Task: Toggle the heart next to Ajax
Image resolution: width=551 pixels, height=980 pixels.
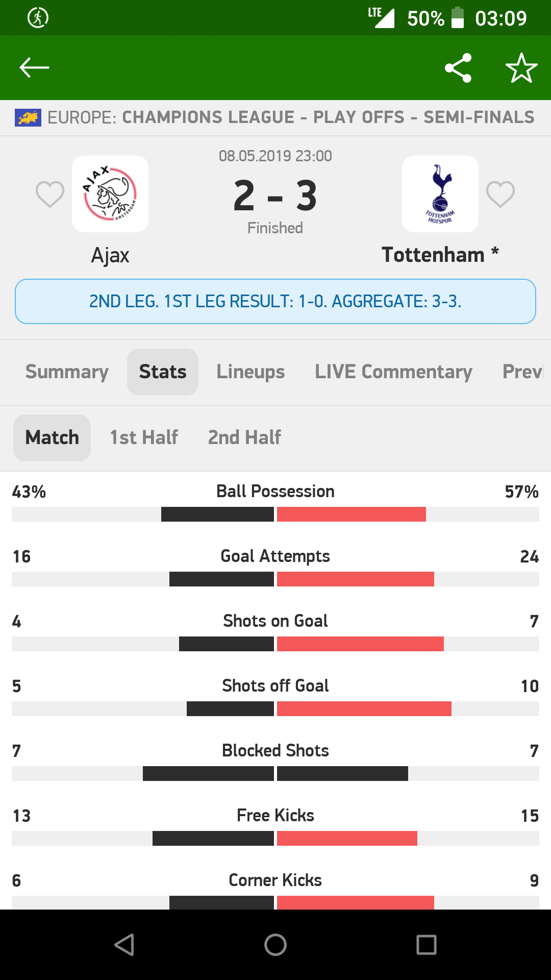Action: 50,194
